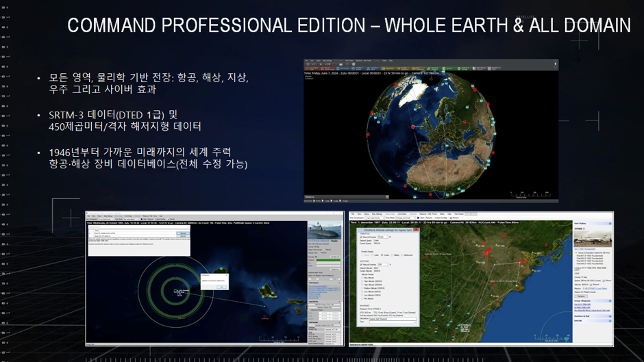
Task: Click OK in Command message box
Action: (222, 287)
